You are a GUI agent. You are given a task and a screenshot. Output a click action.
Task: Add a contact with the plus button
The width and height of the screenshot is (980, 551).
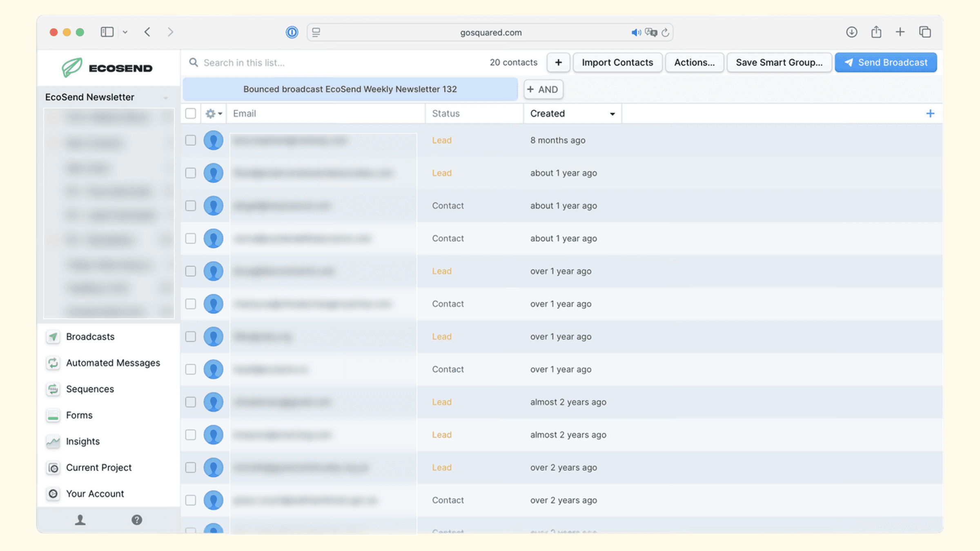click(x=558, y=62)
